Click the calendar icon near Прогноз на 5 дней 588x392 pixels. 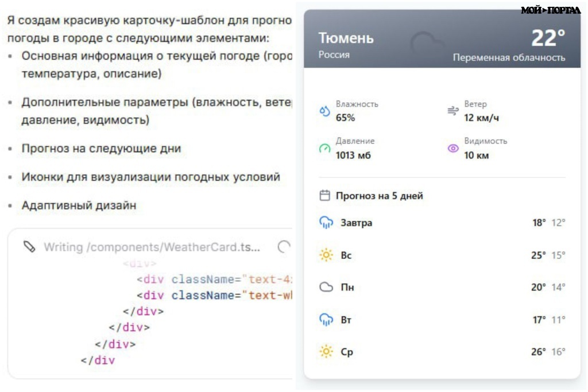coord(324,195)
